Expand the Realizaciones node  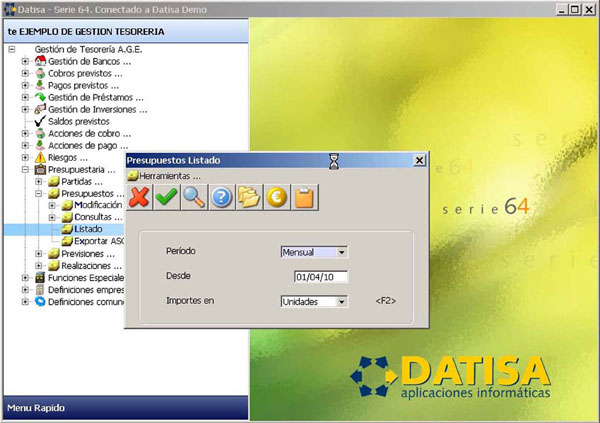(39, 266)
